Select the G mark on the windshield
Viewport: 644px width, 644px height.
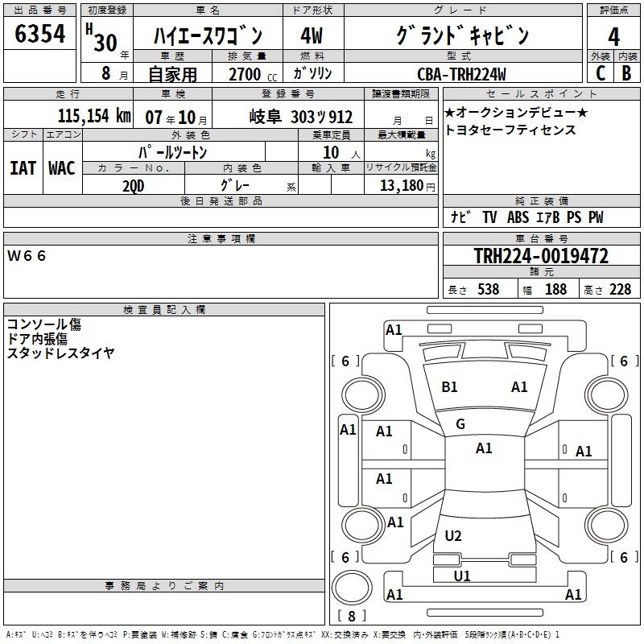460,424
